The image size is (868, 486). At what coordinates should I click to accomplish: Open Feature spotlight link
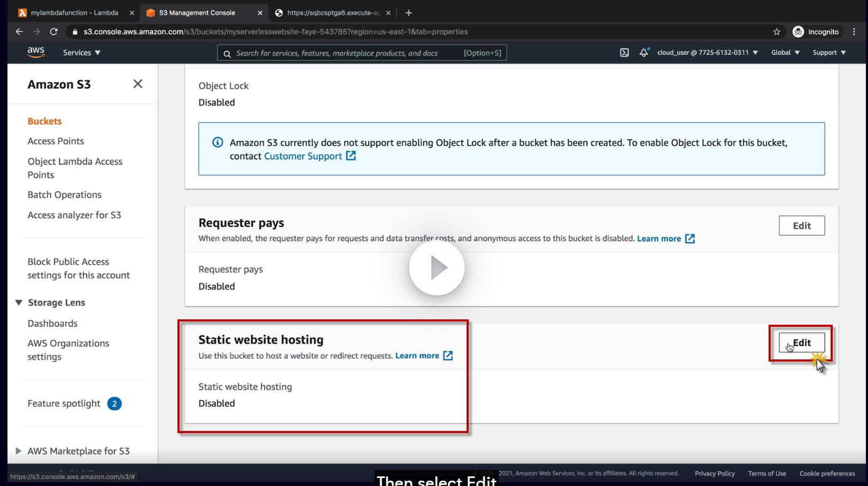point(64,404)
